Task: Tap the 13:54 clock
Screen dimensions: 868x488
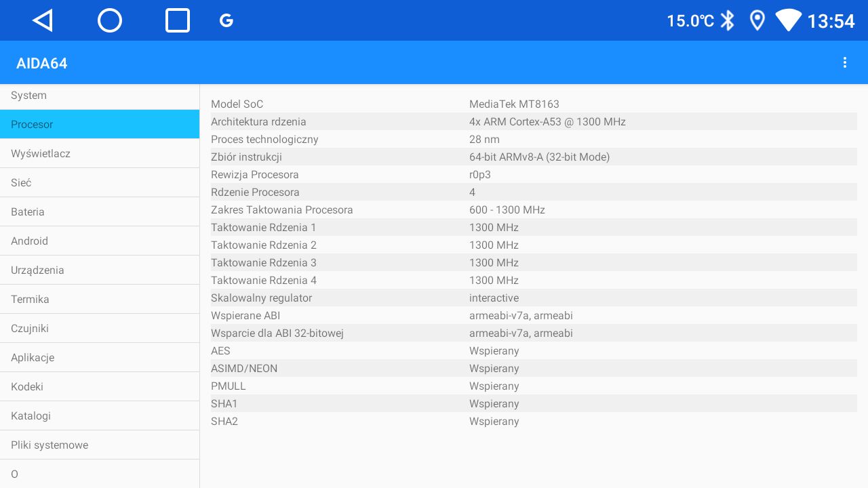Action: [x=831, y=21]
